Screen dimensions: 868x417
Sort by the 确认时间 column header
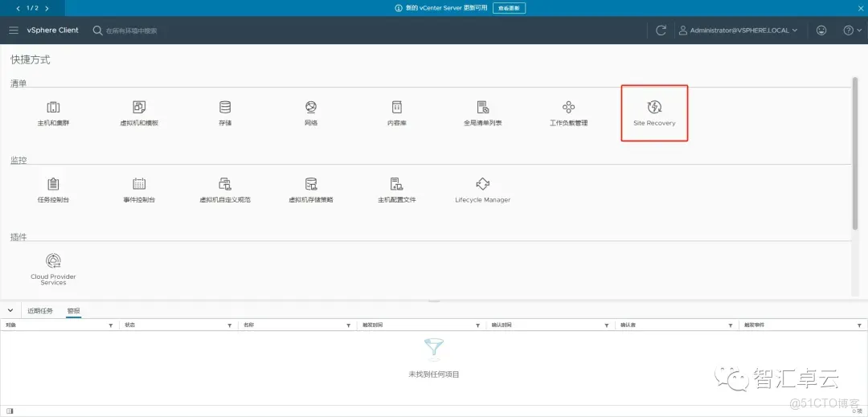tap(502, 325)
